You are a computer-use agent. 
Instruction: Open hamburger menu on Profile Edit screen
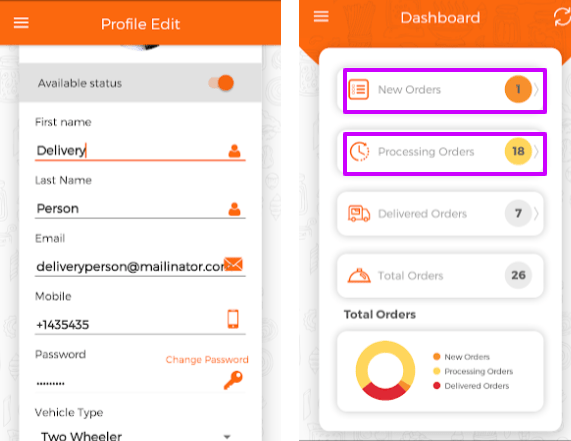[21, 23]
